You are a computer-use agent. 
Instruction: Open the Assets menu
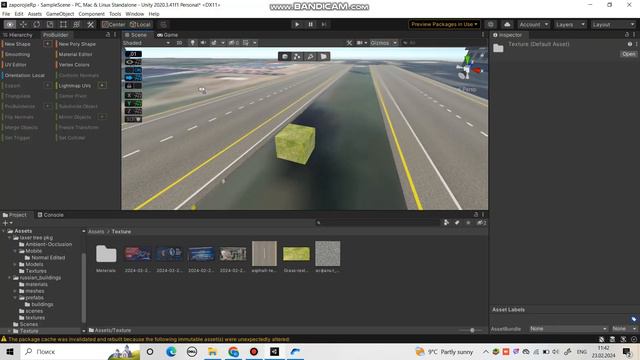coord(35,14)
